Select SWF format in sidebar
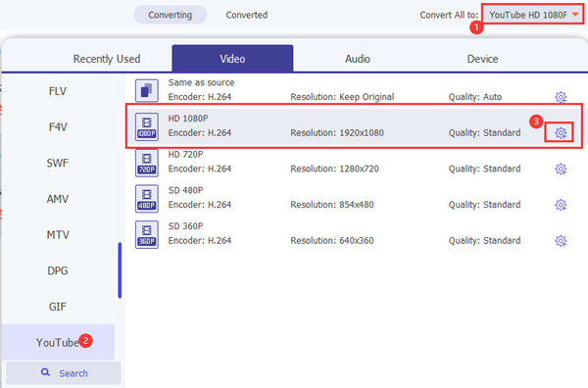The image size is (588, 388). tap(58, 163)
